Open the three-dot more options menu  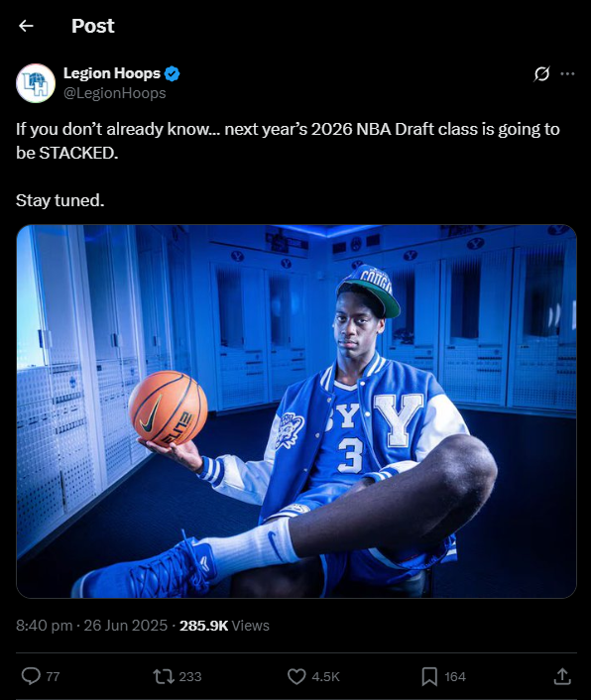coord(567,73)
